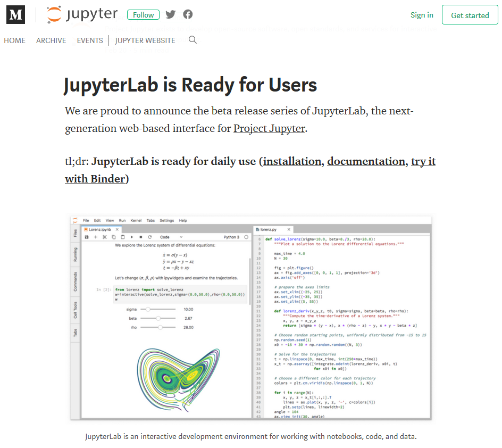Click the notebook save icon

tap(87, 237)
